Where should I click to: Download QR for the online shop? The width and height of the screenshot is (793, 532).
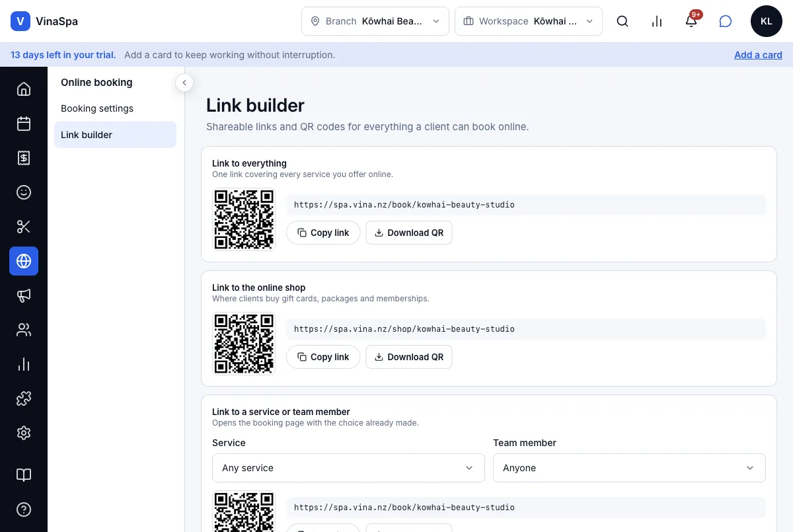[x=409, y=357]
